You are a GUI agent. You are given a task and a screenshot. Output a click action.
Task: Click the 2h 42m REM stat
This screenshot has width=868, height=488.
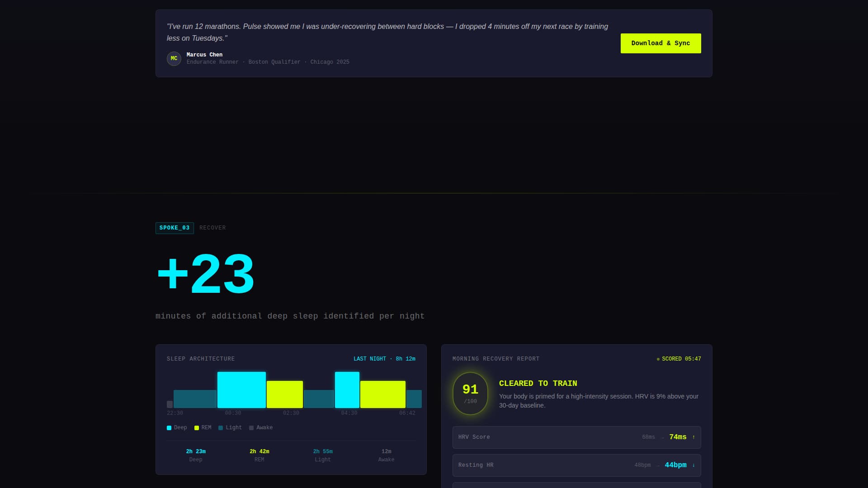(x=259, y=455)
